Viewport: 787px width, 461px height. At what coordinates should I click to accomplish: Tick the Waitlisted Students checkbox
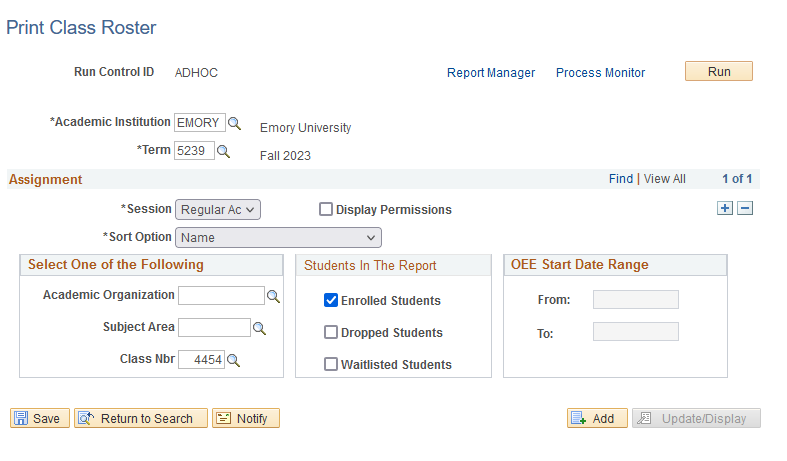[x=331, y=364]
